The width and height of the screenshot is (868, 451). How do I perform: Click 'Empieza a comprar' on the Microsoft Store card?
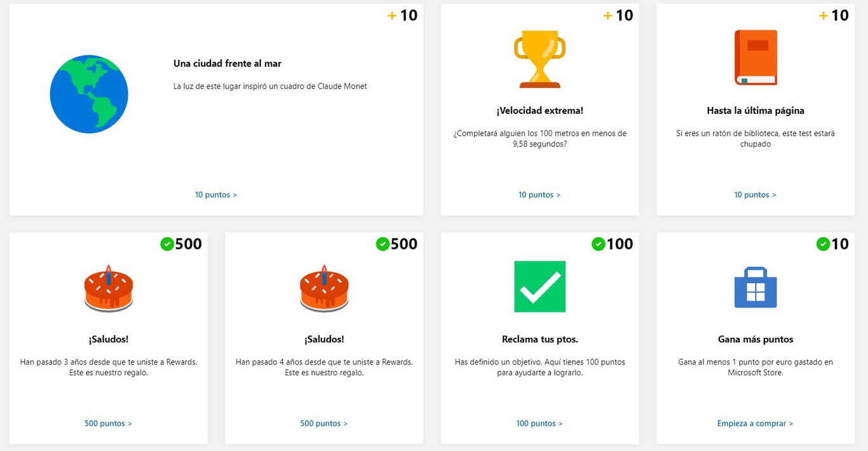click(x=755, y=423)
